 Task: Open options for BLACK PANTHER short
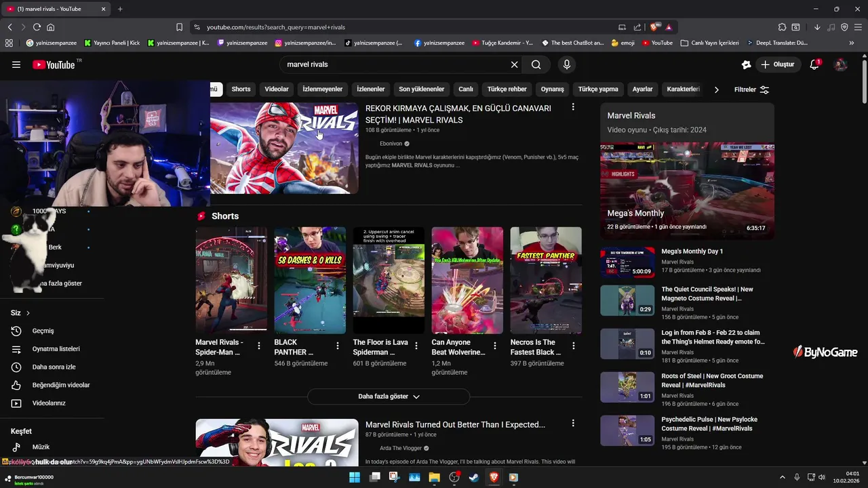click(x=338, y=346)
